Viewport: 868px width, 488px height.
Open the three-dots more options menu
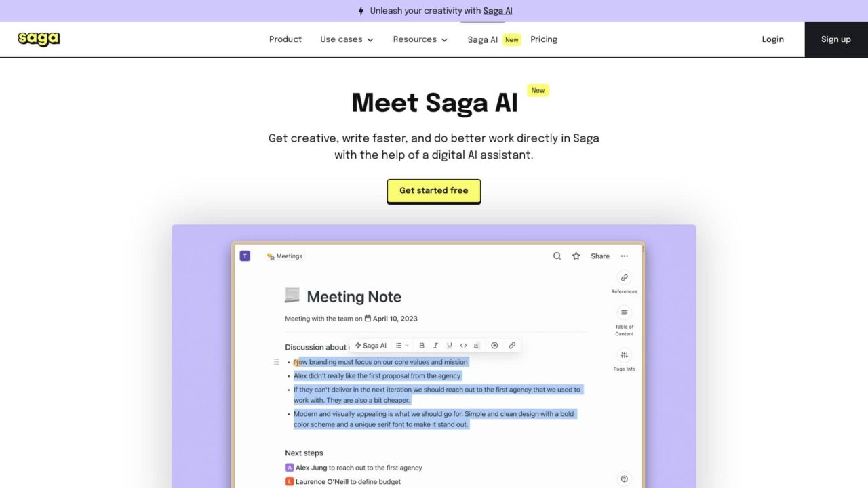(x=624, y=256)
